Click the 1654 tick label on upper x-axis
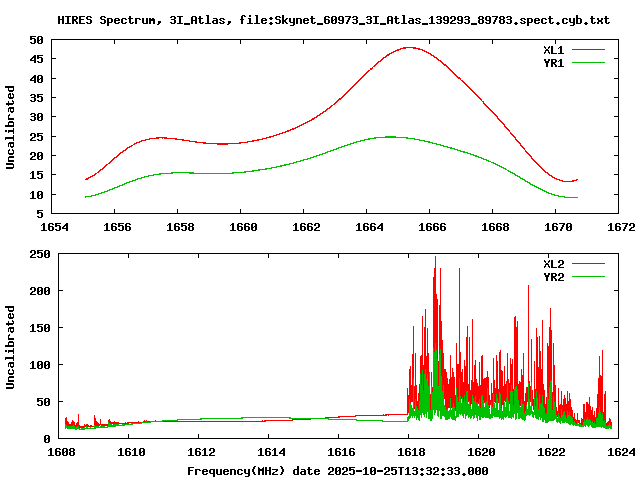 [53, 227]
